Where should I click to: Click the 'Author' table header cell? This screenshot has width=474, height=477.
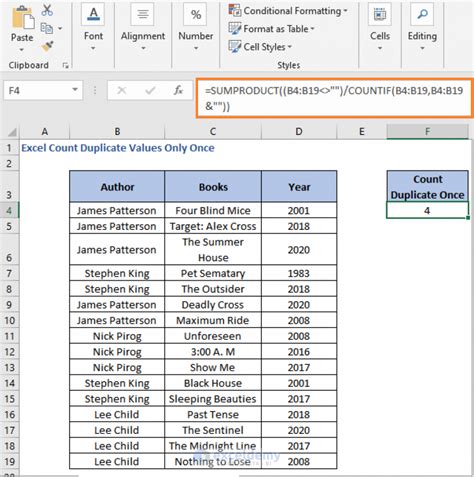coord(117,187)
